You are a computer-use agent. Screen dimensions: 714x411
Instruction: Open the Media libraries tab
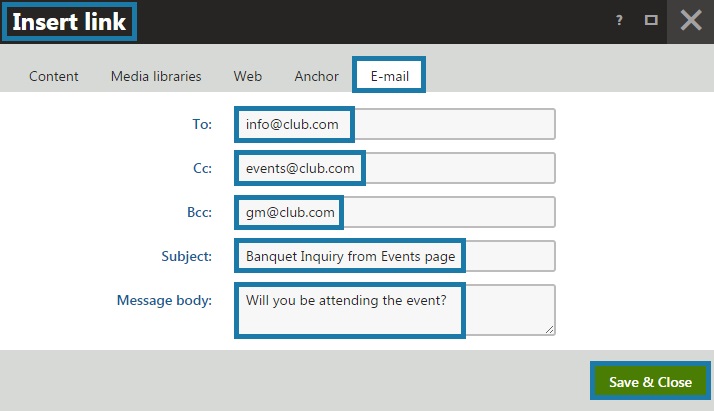156,76
